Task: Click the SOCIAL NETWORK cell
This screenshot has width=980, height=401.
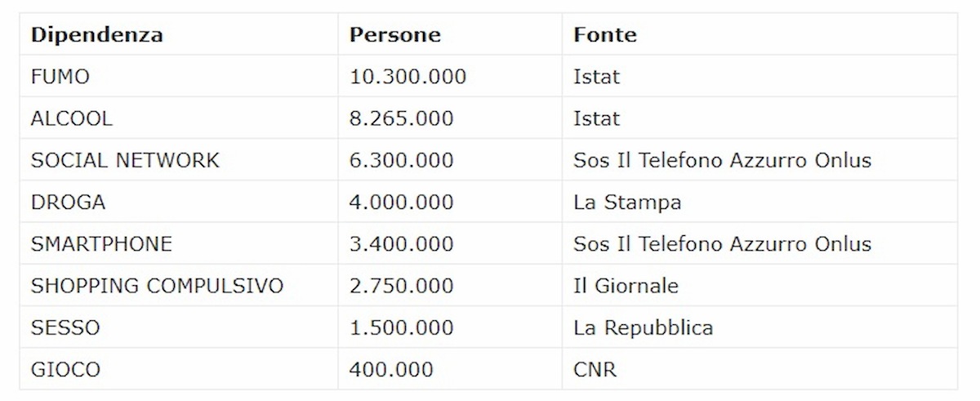Action: point(125,160)
